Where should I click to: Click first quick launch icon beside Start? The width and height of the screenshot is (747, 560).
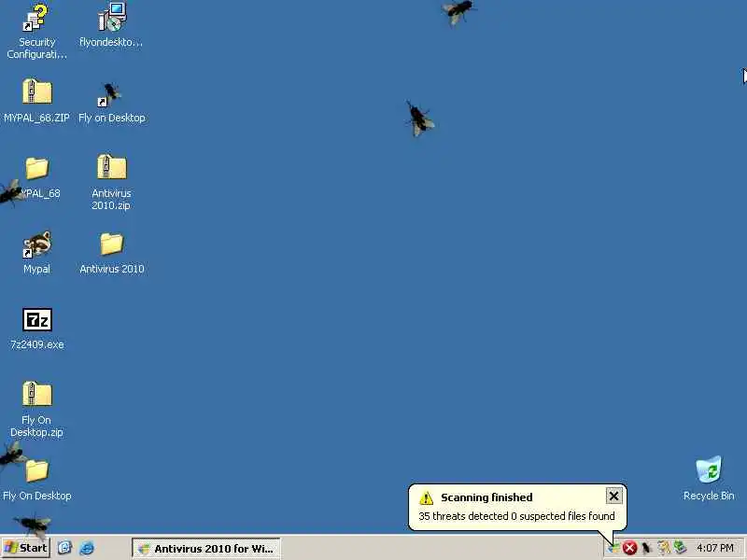click(x=64, y=548)
